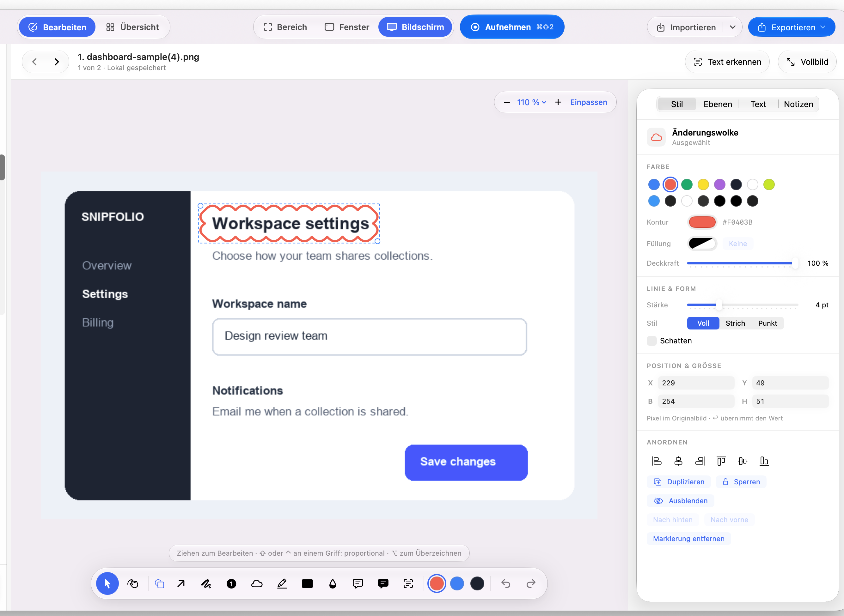Click Einpassen to fit the image
844x616 pixels.
tap(588, 102)
